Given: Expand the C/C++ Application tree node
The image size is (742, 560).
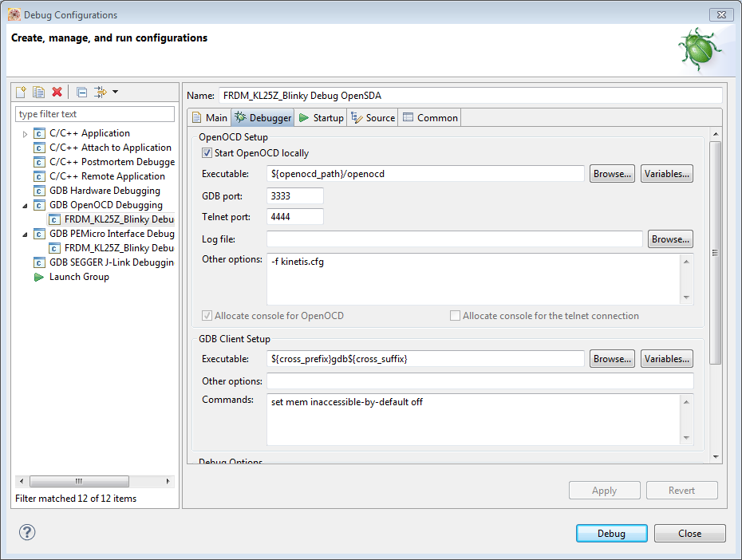Looking at the screenshot, I should (26, 134).
